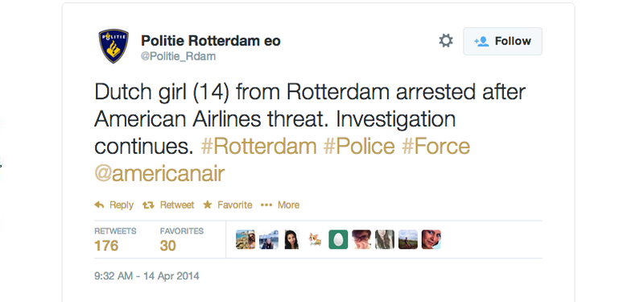This screenshot has width=644, height=302.
Task: Open the @Politie_Rdam handle
Action: pos(178,56)
